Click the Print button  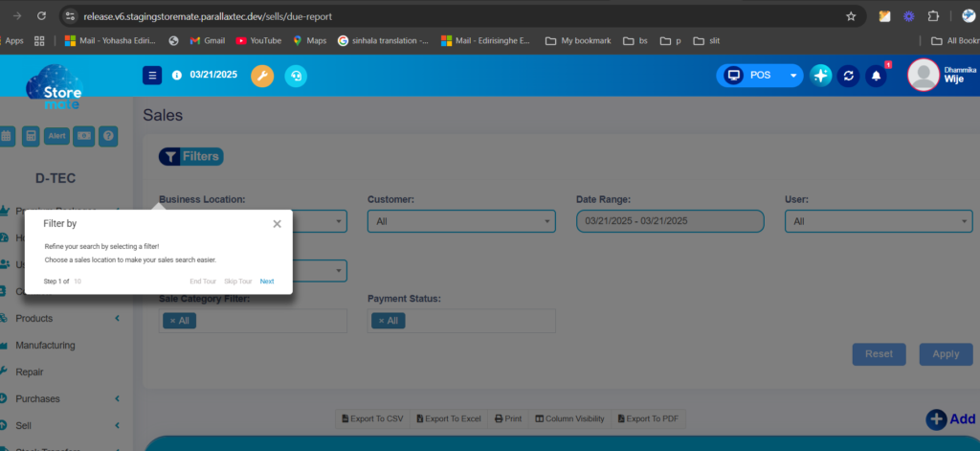[x=508, y=419]
